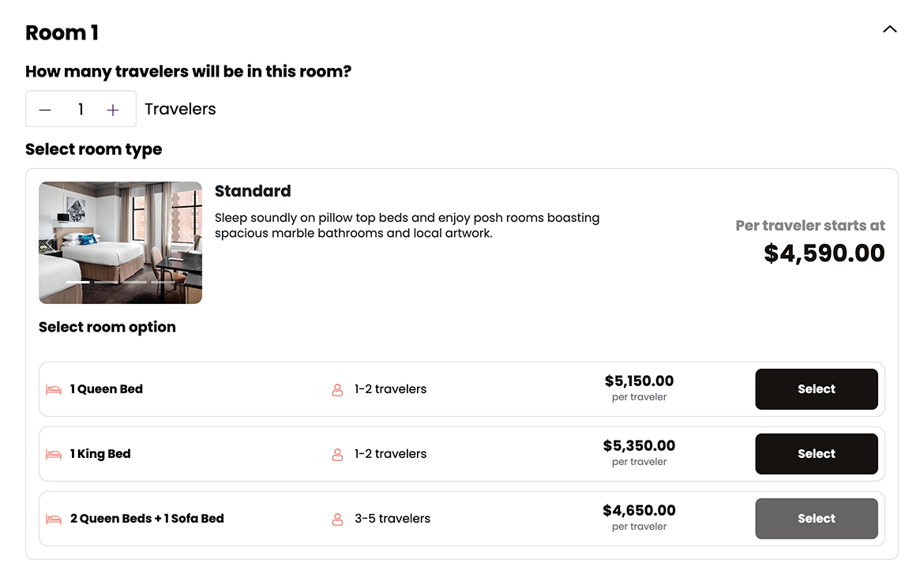
Task: Collapse the Room 1 section using the chevron
Action: [x=889, y=28]
